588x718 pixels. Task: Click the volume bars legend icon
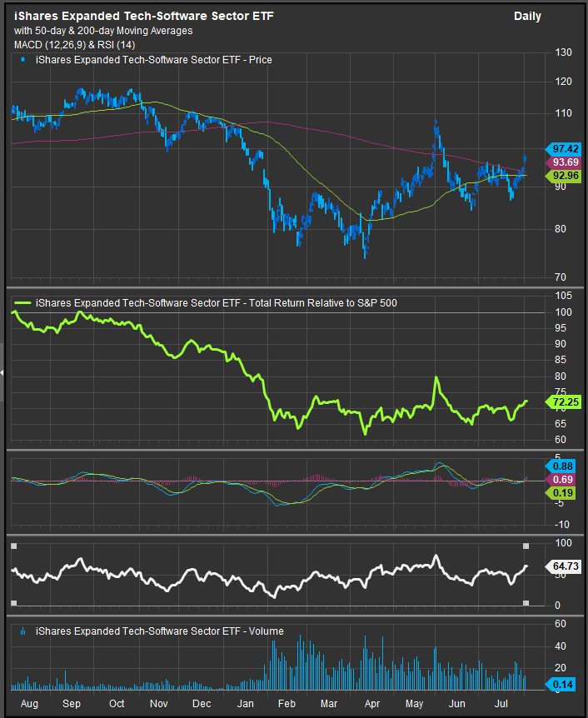tap(22, 631)
